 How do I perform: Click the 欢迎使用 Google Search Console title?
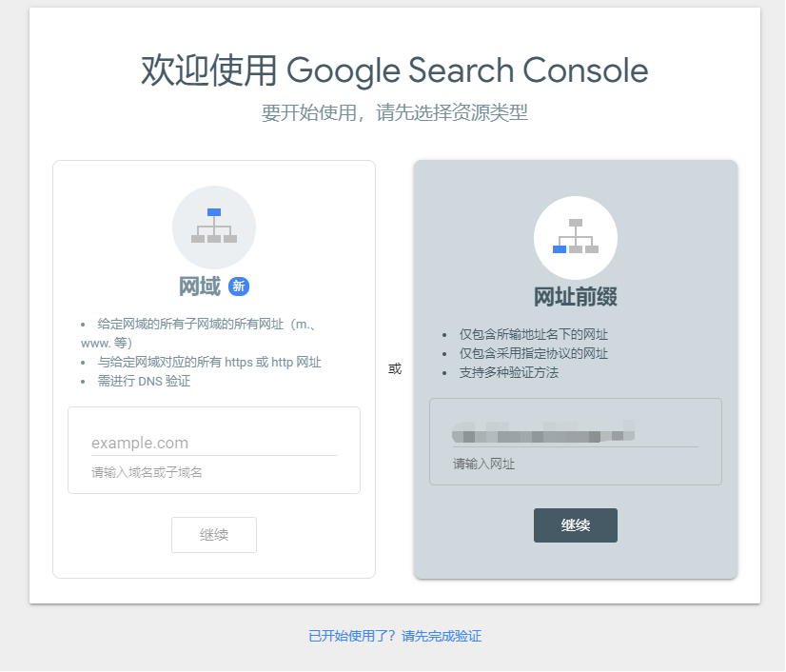pos(394,70)
